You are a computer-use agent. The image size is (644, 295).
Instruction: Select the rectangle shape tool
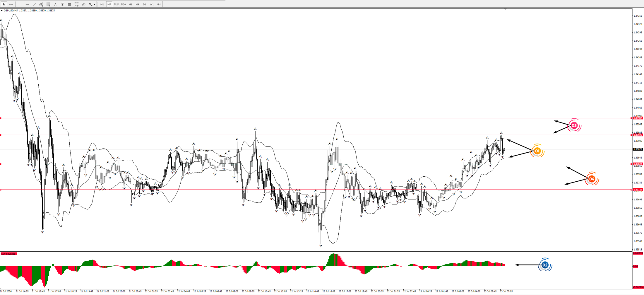pos(69,4)
